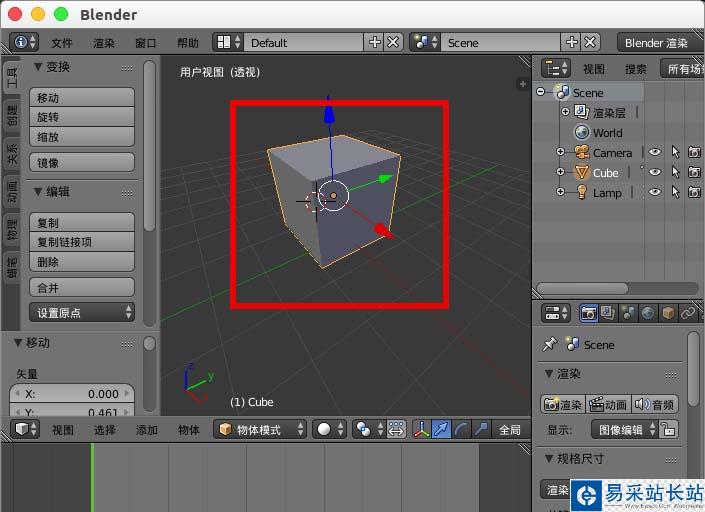The height and width of the screenshot is (512, 705).
Task: Click the X vector value slider field
Action: [72, 394]
